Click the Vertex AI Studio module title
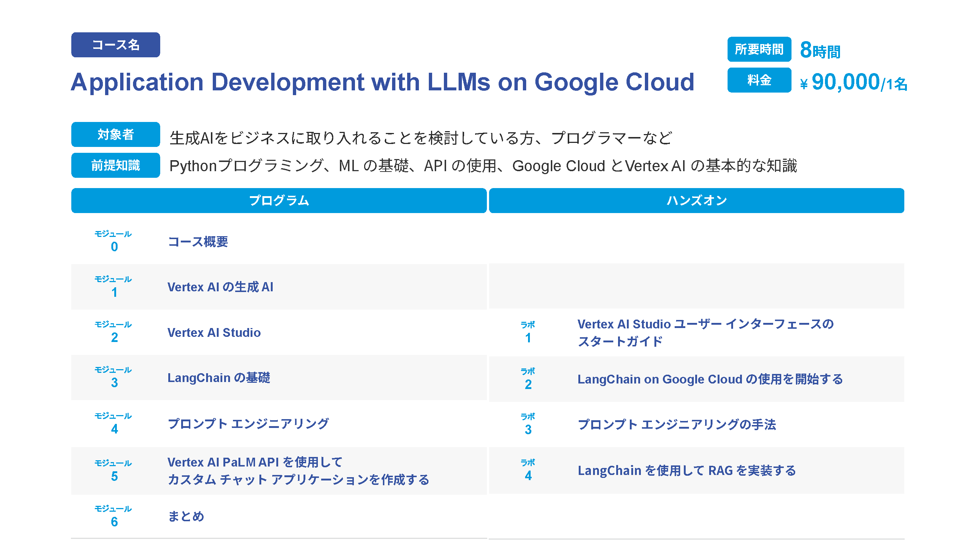This screenshot has height=551, width=980. (214, 333)
